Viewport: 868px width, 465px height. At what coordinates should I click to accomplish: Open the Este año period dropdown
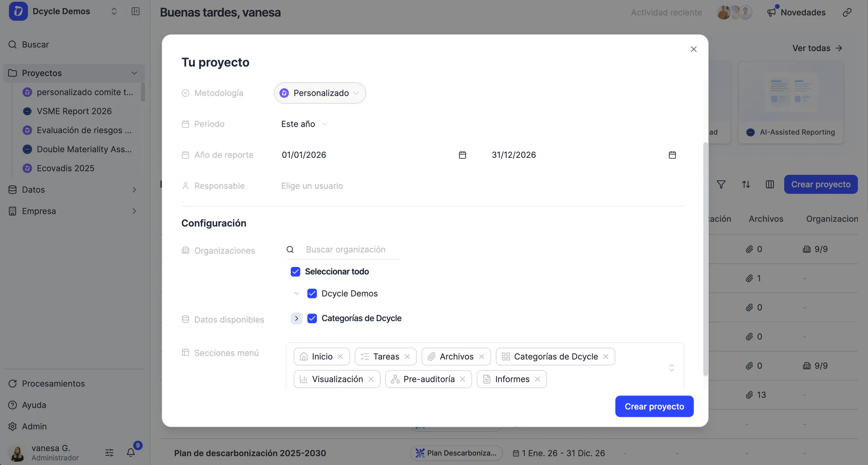tap(304, 124)
